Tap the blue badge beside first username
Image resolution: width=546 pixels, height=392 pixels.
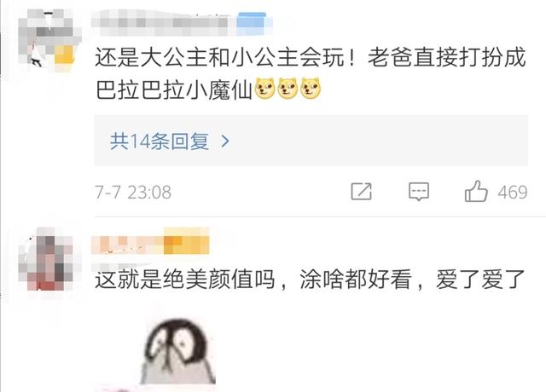click(252, 23)
